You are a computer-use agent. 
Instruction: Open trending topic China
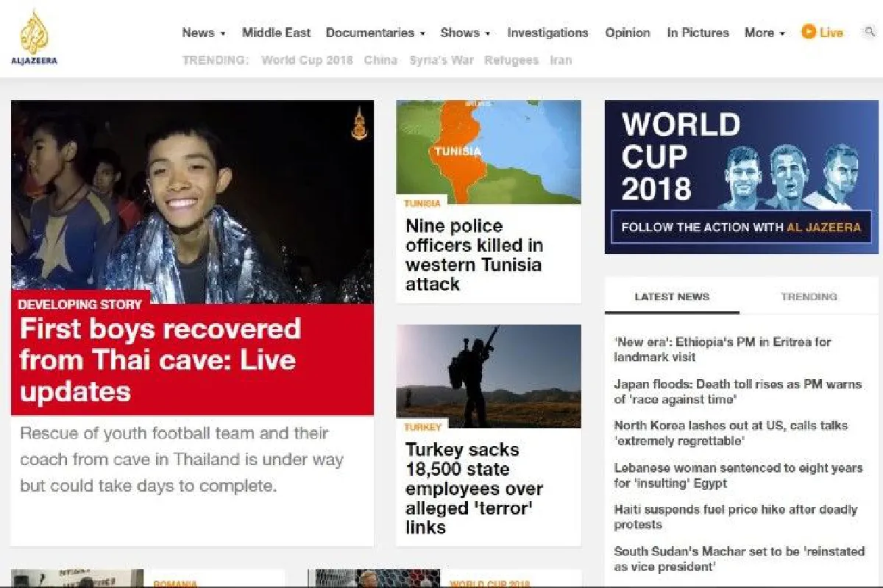380,60
